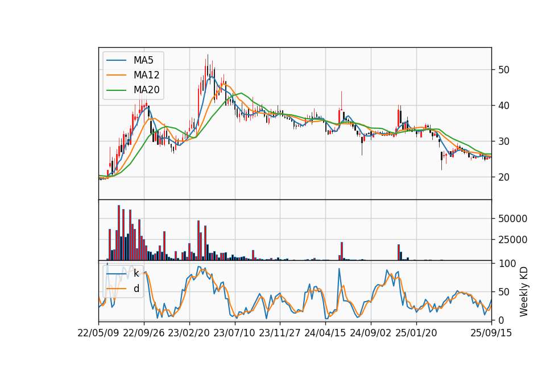This screenshot has height=392, width=546.
Task: Click the MA20 legend label
Action: (x=146, y=90)
